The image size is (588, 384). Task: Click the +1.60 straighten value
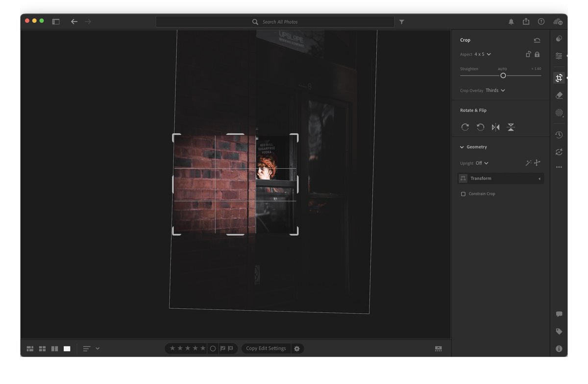(536, 69)
